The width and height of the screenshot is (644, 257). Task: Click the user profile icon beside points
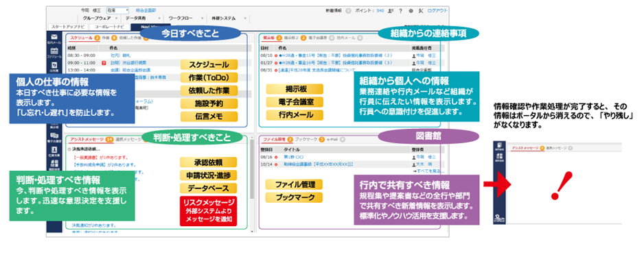pyautogui.click(x=390, y=11)
